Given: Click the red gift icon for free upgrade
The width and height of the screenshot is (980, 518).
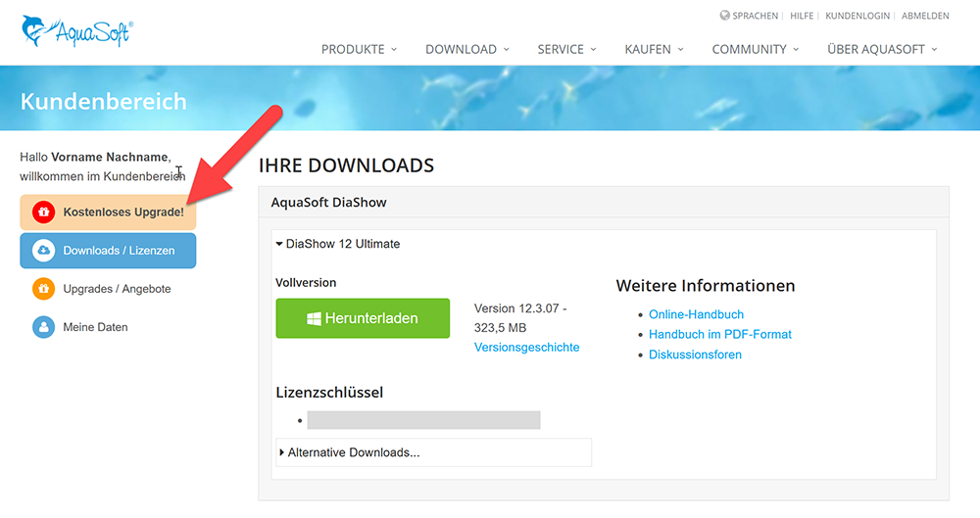Looking at the screenshot, I should click(43, 212).
